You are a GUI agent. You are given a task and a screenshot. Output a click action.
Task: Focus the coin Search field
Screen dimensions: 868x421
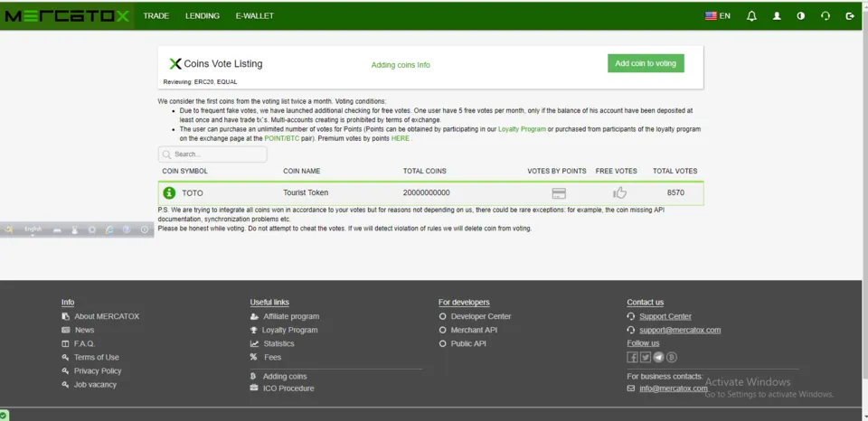[x=212, y=154]
